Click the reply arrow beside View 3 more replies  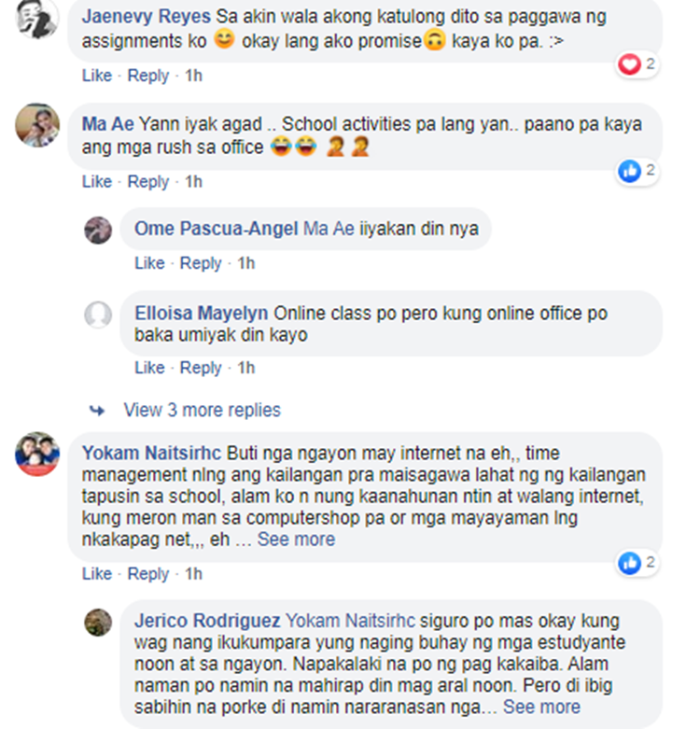(97, 411)
